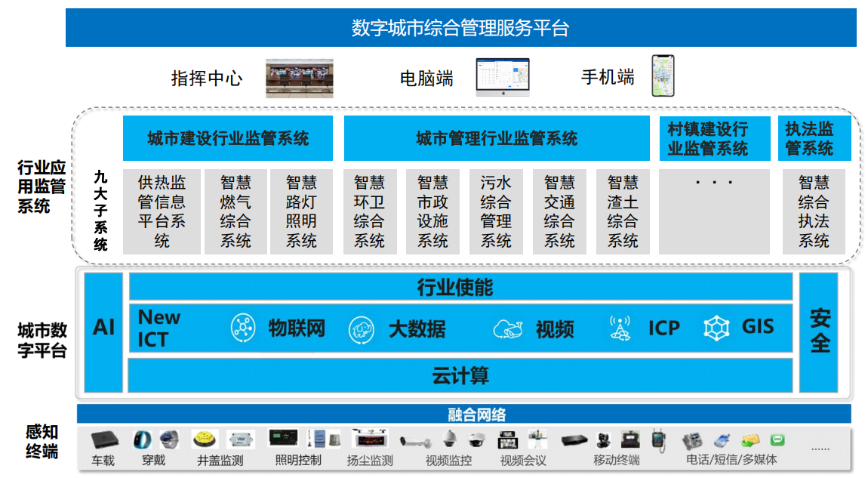868x478 pixels.
Task: Select the 数字城市综合管理服务平台 title banner
Action: (x=460, y=27)
